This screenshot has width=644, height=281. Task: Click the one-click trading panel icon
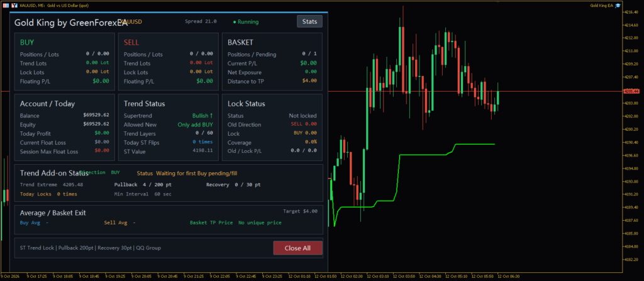[x=14, y=5]
